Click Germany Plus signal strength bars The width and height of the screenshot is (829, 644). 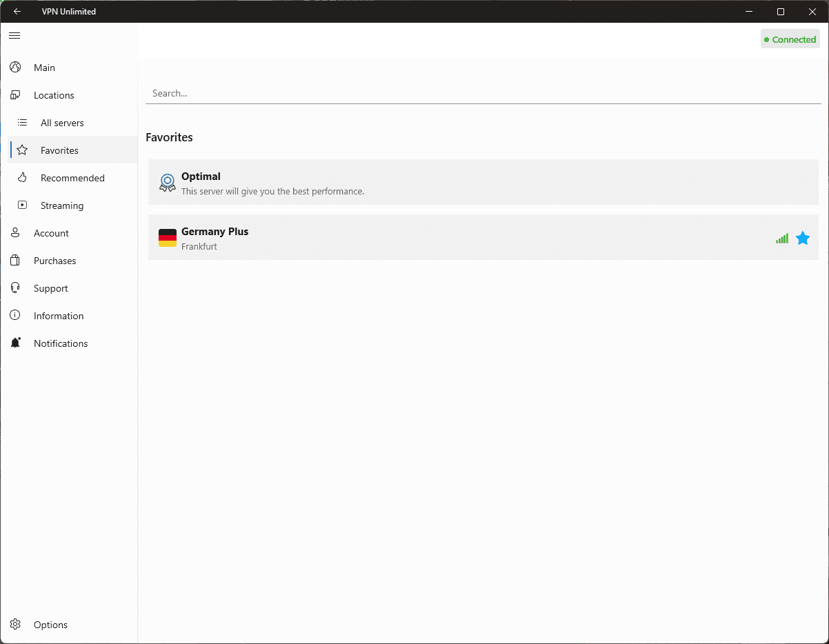point(781,239)
